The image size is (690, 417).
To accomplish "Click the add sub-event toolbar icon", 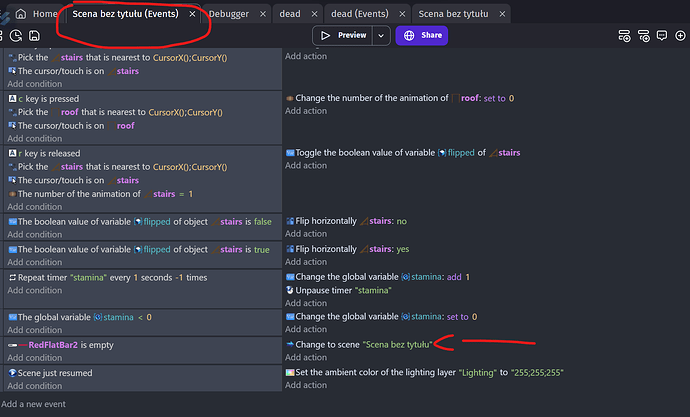I will [647, 35].
